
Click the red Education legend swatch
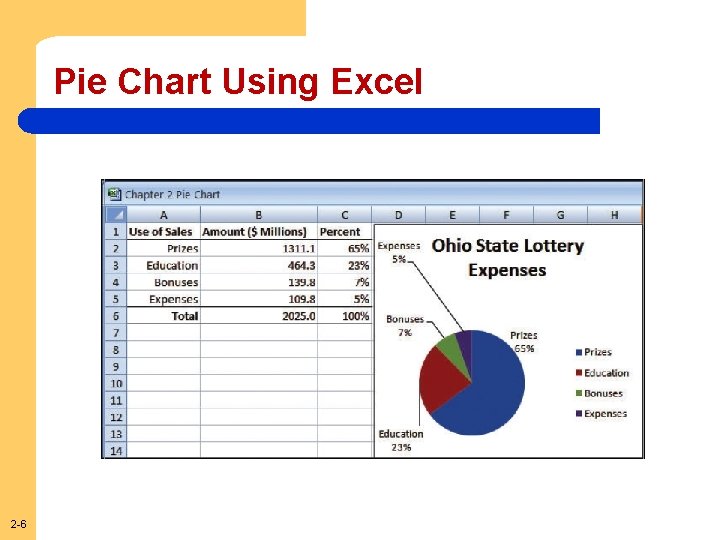coord(579,372)
